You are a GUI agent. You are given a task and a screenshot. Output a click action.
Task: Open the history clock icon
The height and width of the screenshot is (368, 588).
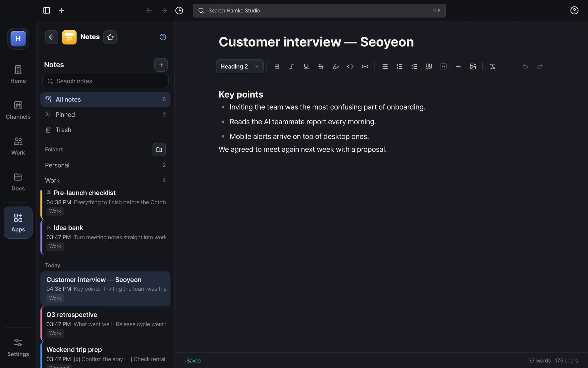179,10
